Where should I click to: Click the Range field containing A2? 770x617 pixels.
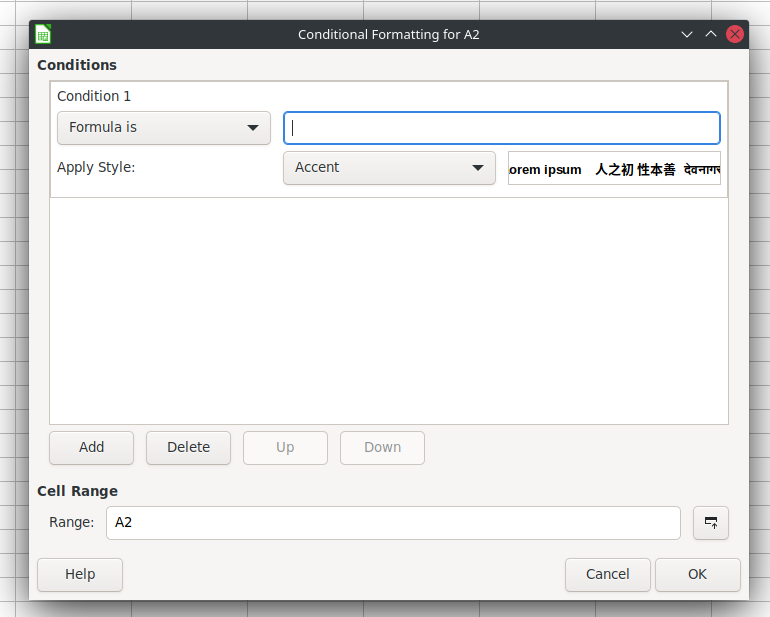point(393,523)
